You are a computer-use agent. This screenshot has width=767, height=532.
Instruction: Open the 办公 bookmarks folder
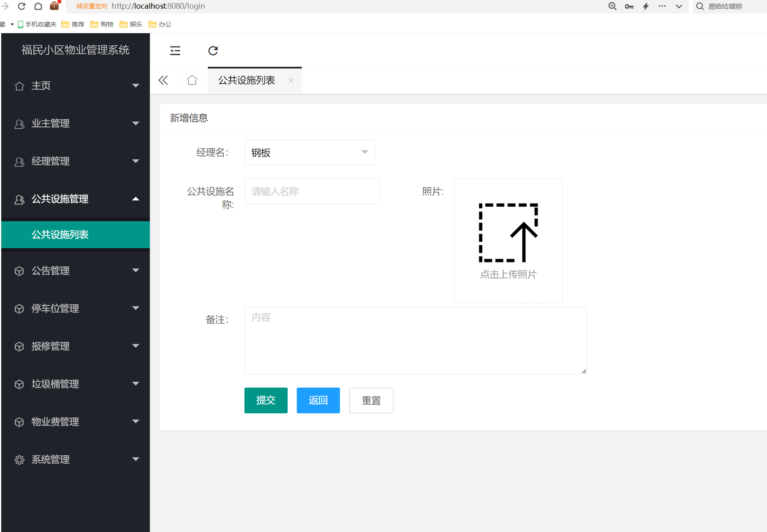tap(160, 24)
